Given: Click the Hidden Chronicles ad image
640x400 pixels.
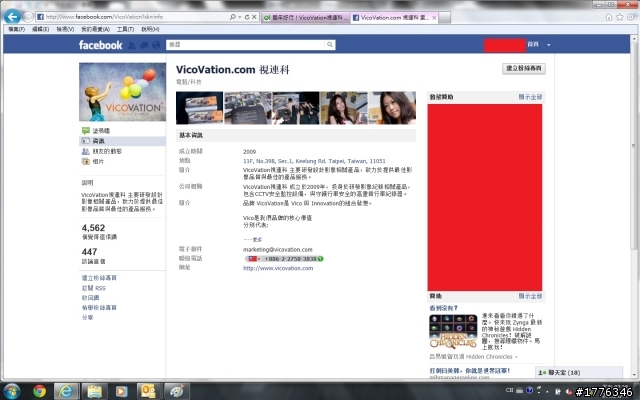Looking at the screenshot, I should pos(453,331).
